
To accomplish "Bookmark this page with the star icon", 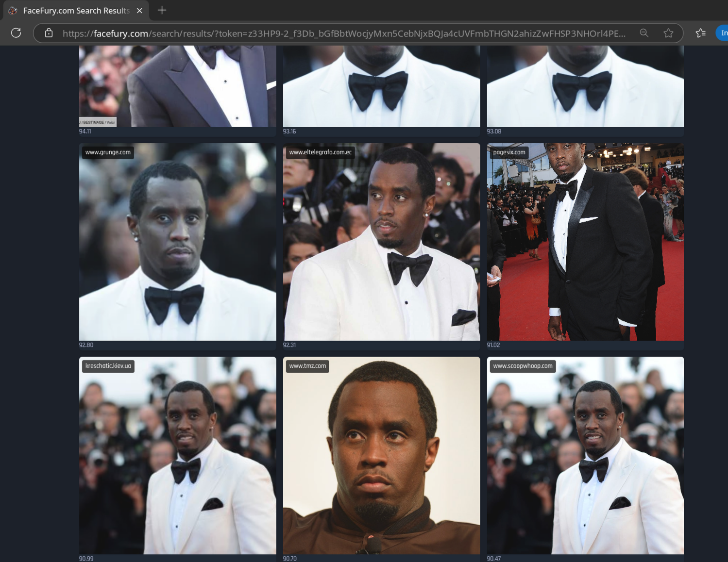I will coord(668,33).
